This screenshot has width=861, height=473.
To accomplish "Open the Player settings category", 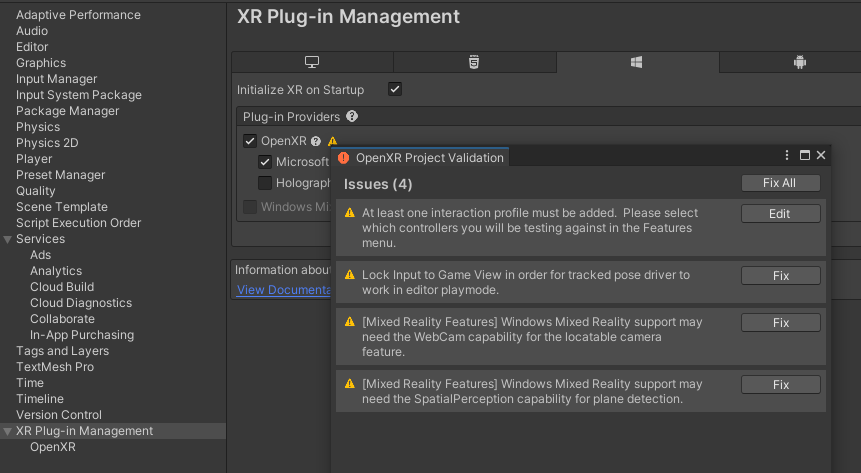I will 34,159.
